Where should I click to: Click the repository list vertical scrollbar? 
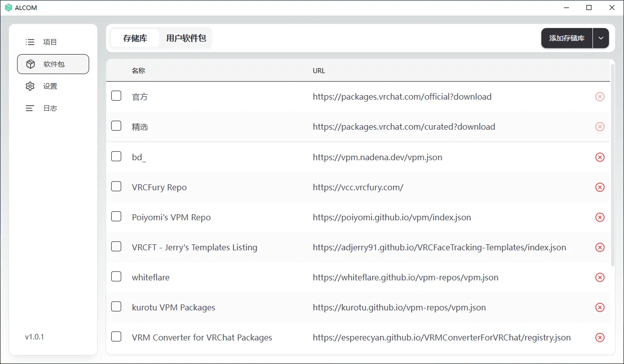click(612, 165)
